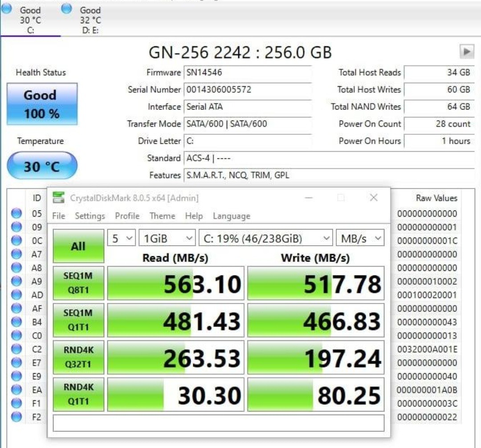Viewport: 481px width, 448px height.
Task: Click status circle for attribute AD
Action: click(16, 295)
